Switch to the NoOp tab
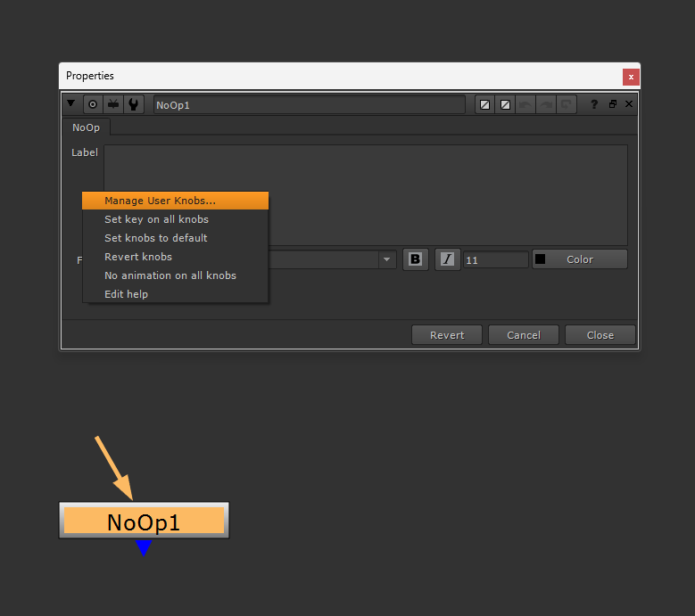Viewport: 695px width, 616px height. click(x=86, y=127)
